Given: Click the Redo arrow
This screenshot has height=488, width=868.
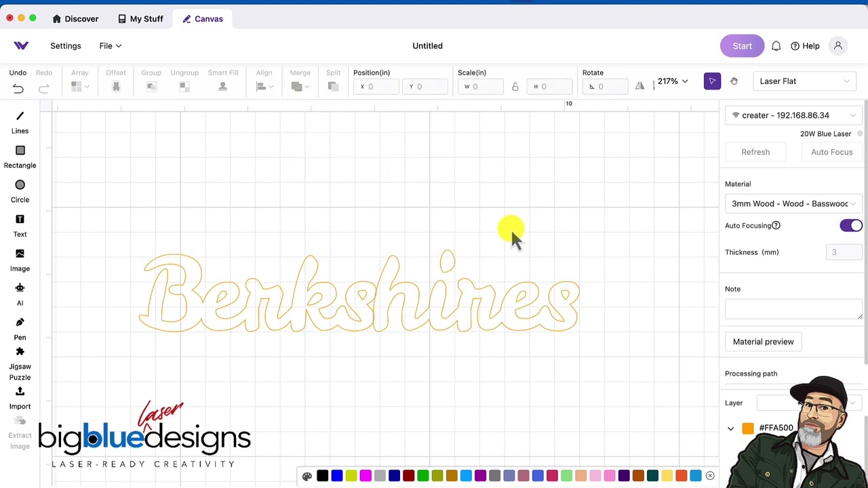Looking at the screenshot, I should click(x=44, y=88).
